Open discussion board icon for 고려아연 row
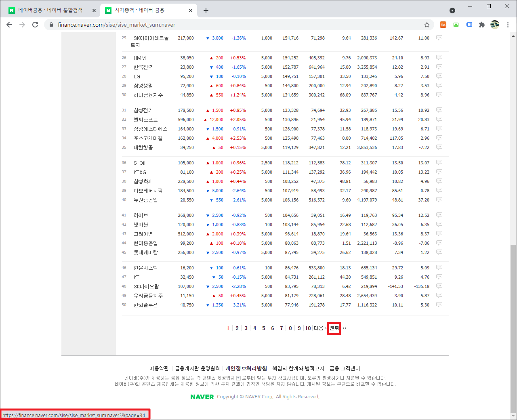The width and height of the screenshot is (517, 420). (x=439, y=233)
